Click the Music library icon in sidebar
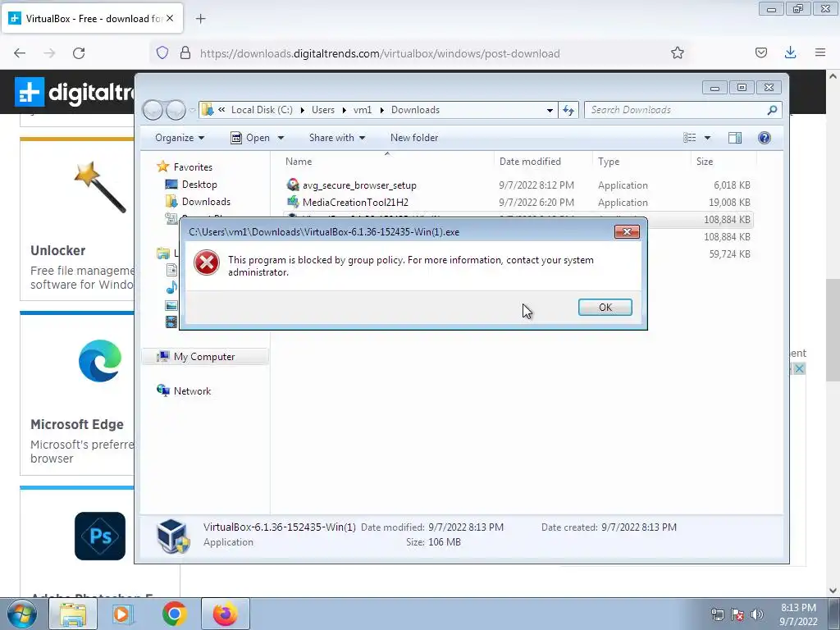840x630 pixels. [171, 288]
